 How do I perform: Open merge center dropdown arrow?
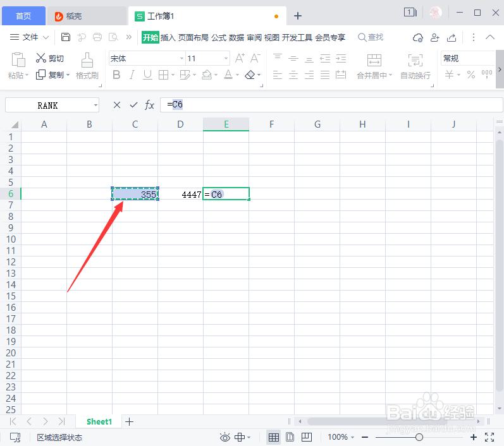(391, 75)
